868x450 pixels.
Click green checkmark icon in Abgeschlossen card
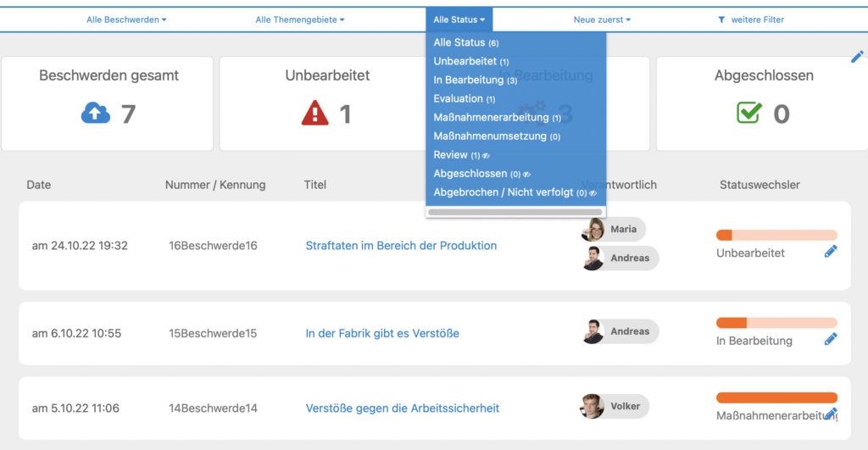pyautogui.click(x=749, y=113)
